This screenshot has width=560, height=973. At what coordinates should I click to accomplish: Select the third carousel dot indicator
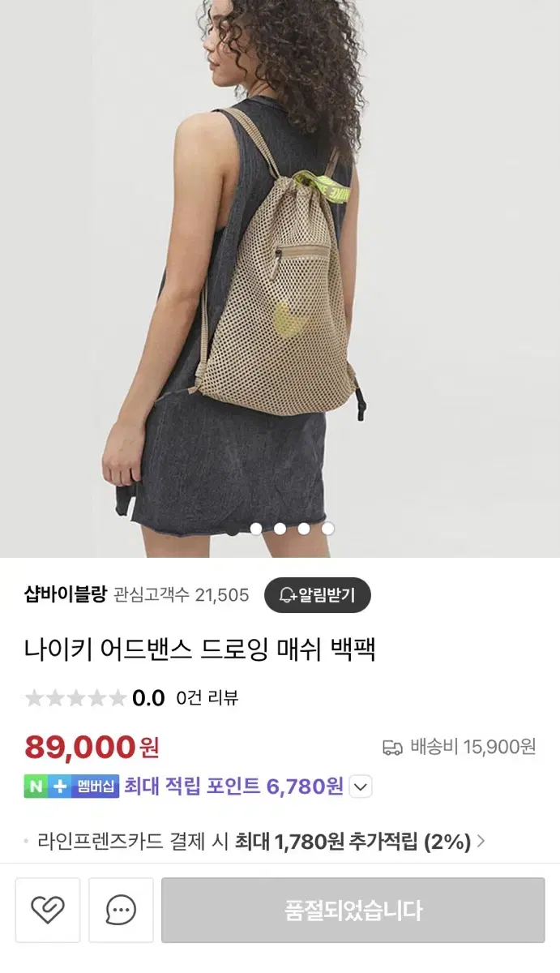(280, 529)
